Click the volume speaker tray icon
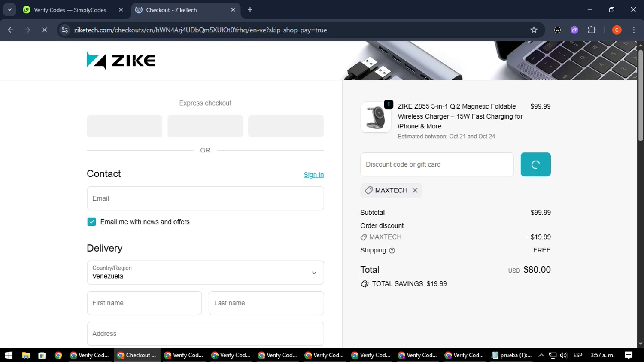This screenshot has width=644, height=362. (564, 355)
